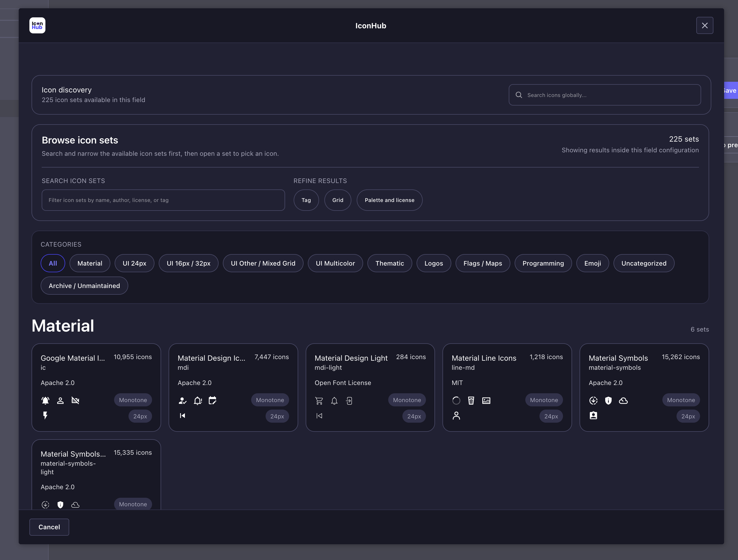The image size is (738, 560).
Task: Click the magnifier icon in the global search
Action: pyautogui.click(x=519, y=95)
